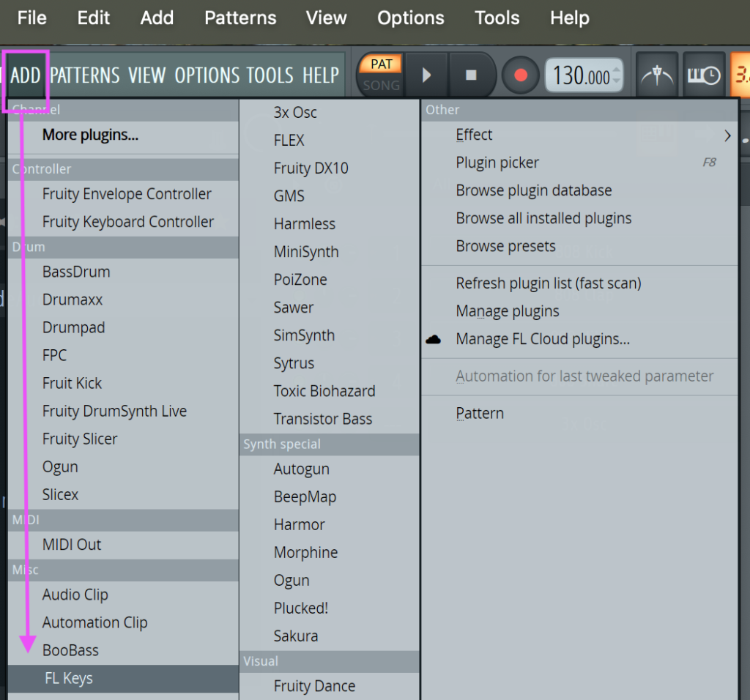Click the 130.000 tempo field
Screen dimensions: 750x700
coord(579,75)
